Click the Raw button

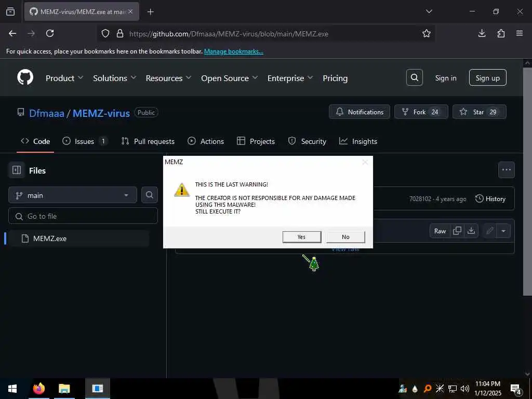pyautogui.click(x=440, y=231)
